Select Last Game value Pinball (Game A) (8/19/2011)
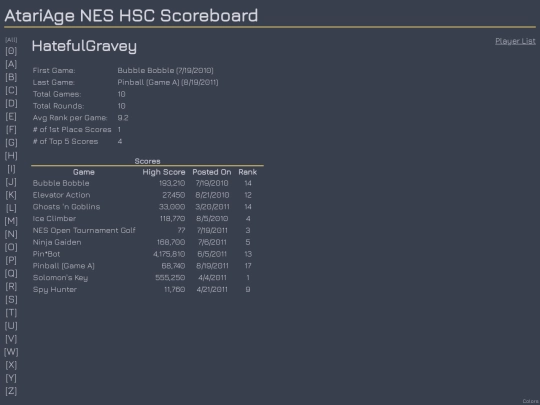The height and width of the screenshot is (405, 540). (168, 82)
